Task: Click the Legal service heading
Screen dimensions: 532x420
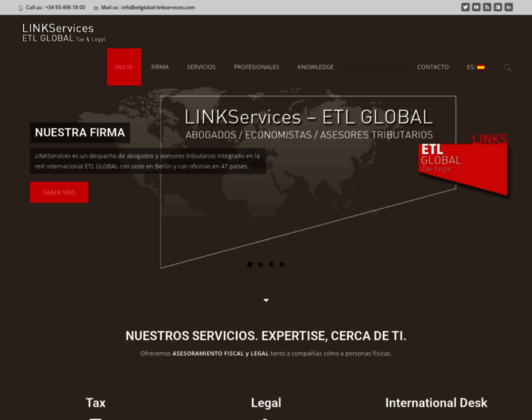Action: click(266, 402)
